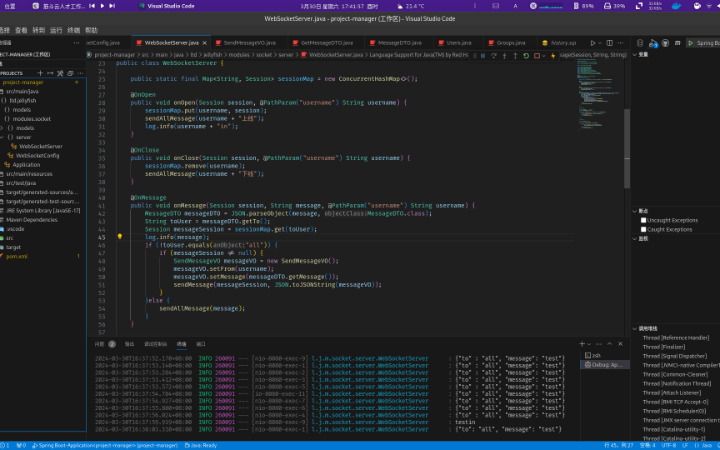Click the Step Out debug icon
720x450 pixels.
click(x=515, y=56)
